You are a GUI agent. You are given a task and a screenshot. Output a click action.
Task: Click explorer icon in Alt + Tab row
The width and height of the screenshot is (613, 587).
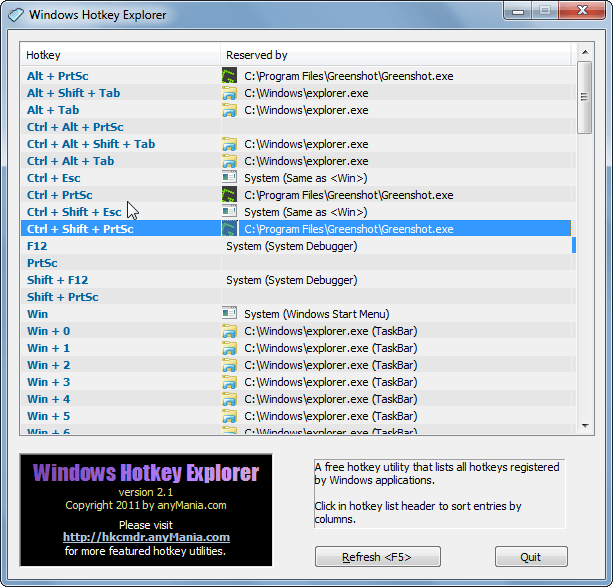(229, 110)
